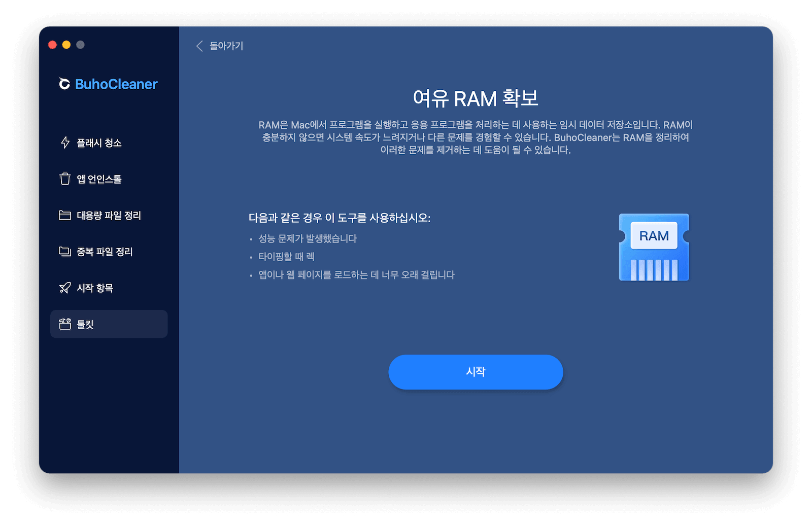Click the 다음과 같은 경우 subheading
Screen dimensions: 812x525
tap(340, 218)
